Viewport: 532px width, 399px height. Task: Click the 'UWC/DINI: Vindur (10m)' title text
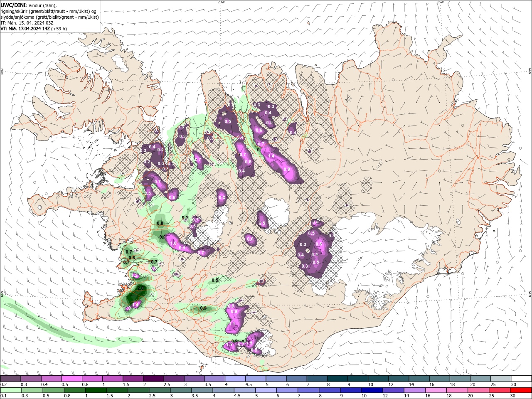tap(29, 5)
